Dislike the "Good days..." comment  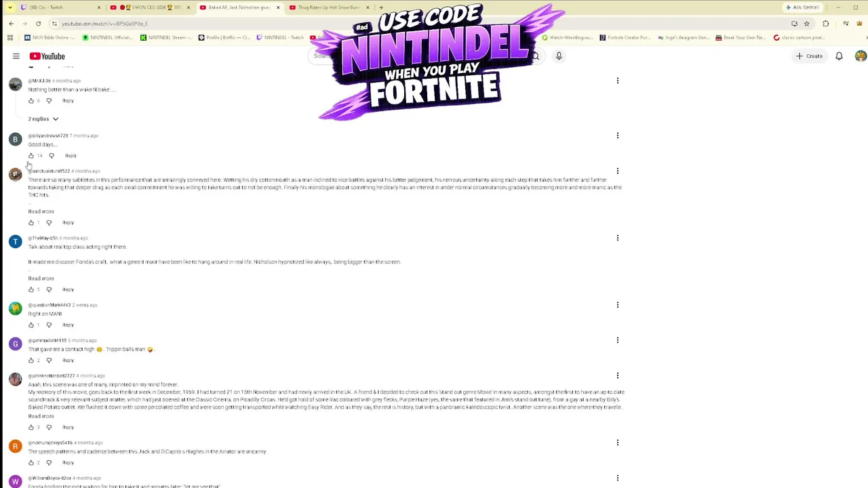pos(52,155)
